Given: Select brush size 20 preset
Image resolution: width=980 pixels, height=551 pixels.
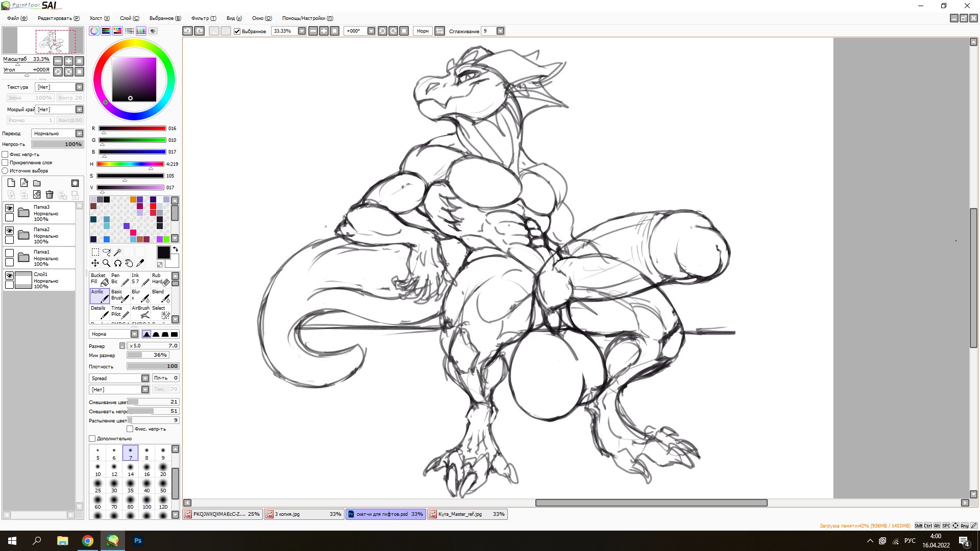Looking at the screenshot, I should [x=163, y=469].
